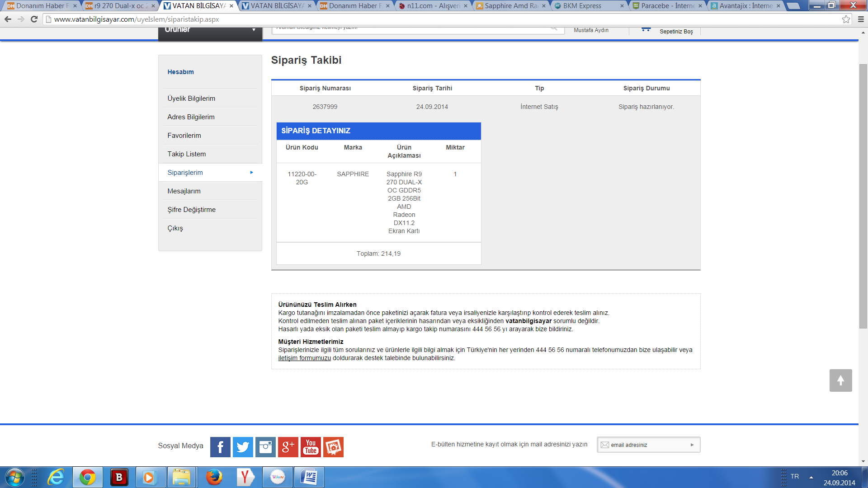This screenshot has height=488, width=868.
Task: Switch to r9 270 Dual-x oc tab
Action: click(x=119, y=6)
